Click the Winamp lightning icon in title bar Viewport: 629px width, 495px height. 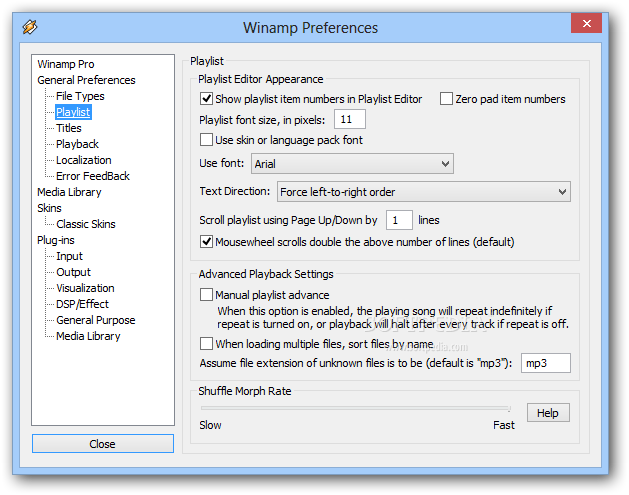[30, 27]
